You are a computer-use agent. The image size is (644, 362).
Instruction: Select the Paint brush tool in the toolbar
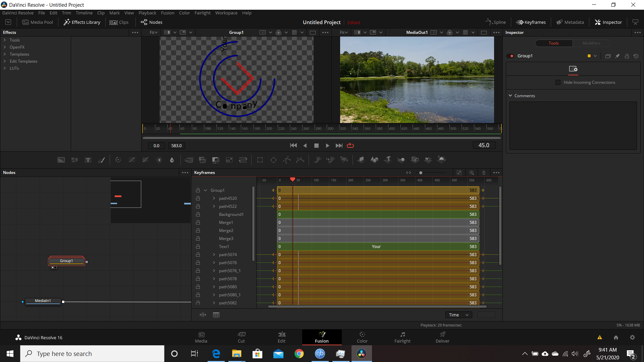101,160
